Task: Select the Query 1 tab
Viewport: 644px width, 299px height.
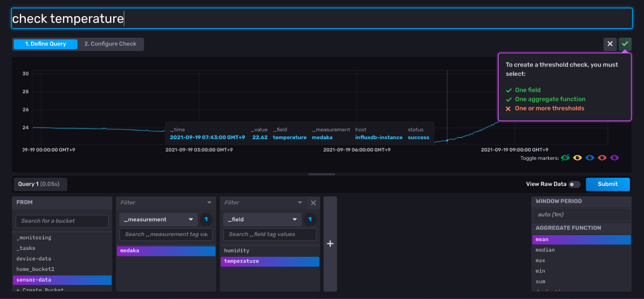Action: pyautogui.click(x=40, y=184)
